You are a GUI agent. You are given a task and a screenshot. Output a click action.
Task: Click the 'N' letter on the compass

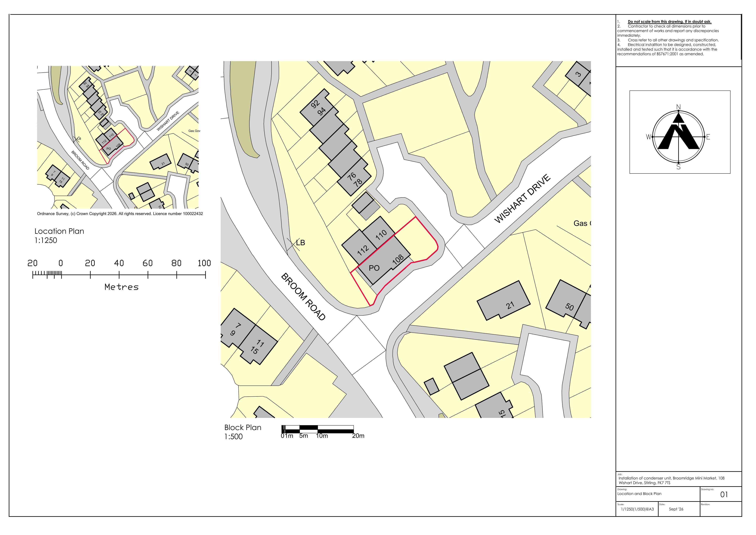(x=678, y=107)
